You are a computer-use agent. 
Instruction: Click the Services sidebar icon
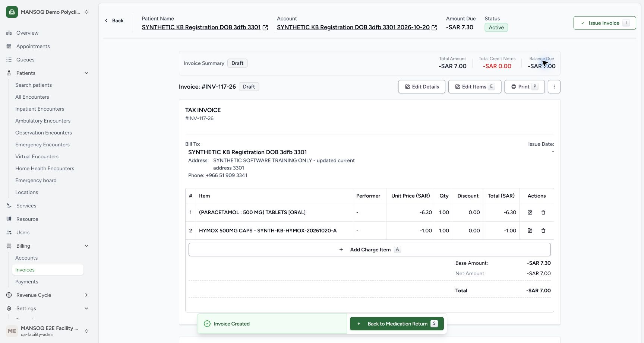[9, 206]
